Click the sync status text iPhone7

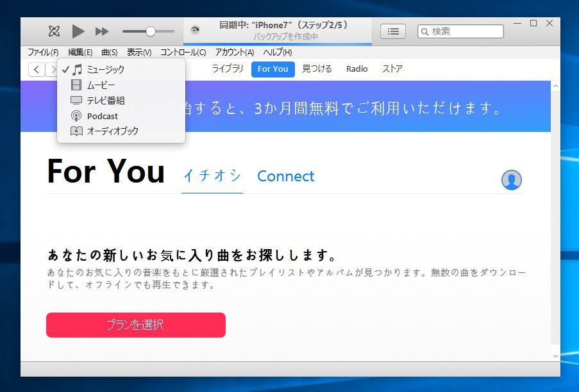tap(283, 25)
